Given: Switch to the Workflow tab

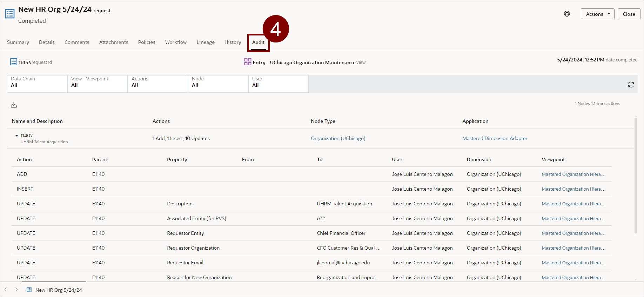Looking at the screenshot, I should click(176, 42).
